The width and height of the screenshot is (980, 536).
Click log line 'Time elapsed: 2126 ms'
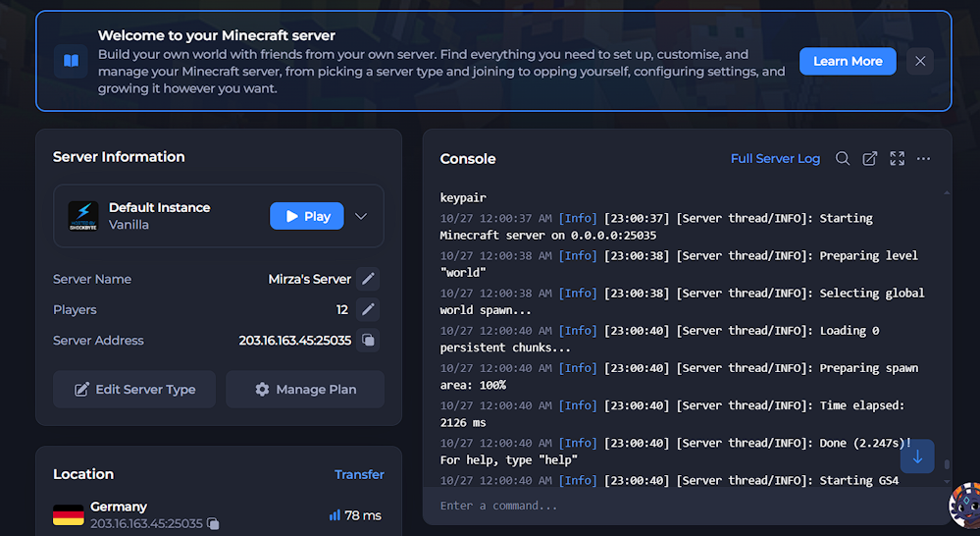pos(673,414)
